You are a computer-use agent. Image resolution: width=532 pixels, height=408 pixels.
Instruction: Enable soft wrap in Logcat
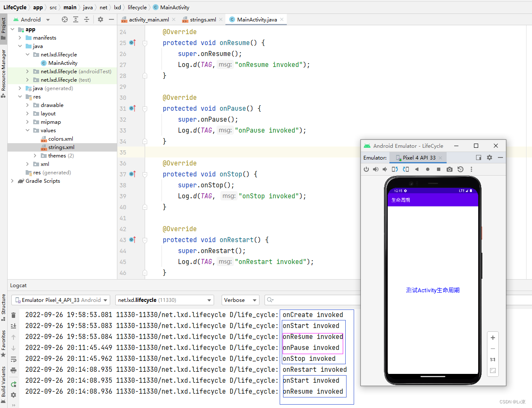click(x=14, y=360)
